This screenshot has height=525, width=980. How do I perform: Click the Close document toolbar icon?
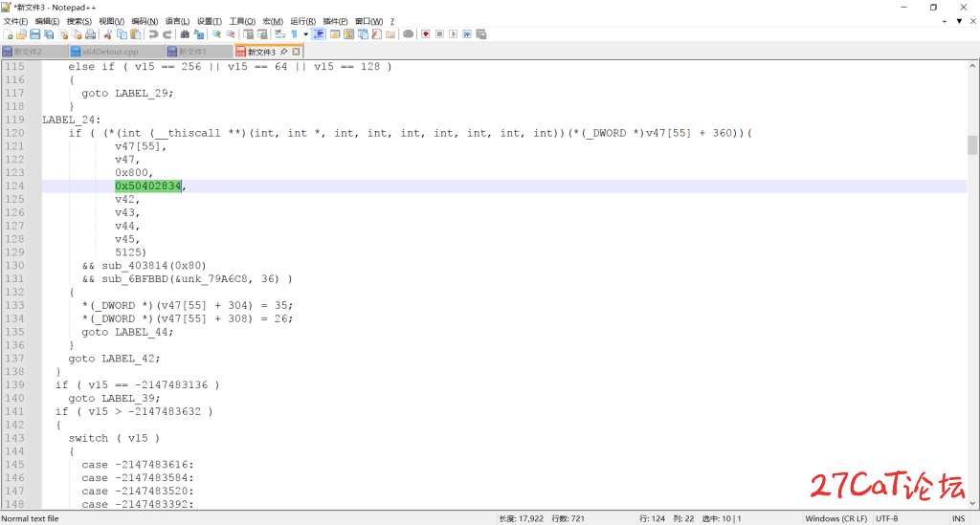(x=63, y=34)
